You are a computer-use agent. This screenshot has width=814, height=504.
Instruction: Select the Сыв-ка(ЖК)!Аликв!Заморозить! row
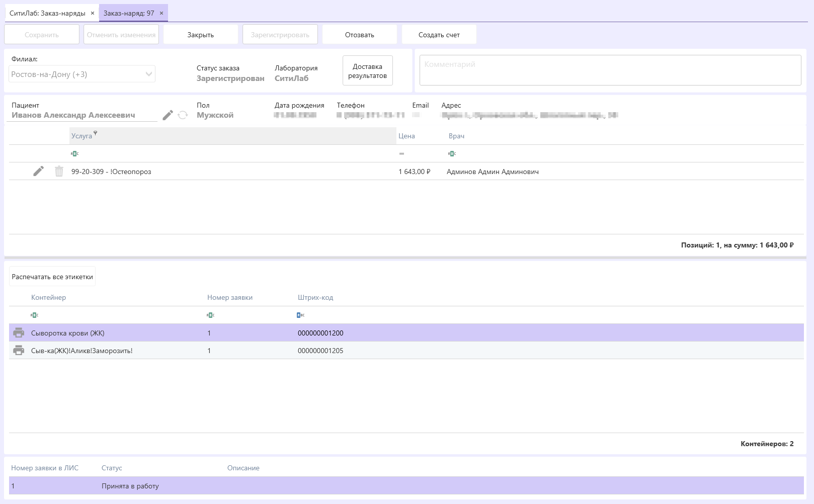(x=406, y=350)
